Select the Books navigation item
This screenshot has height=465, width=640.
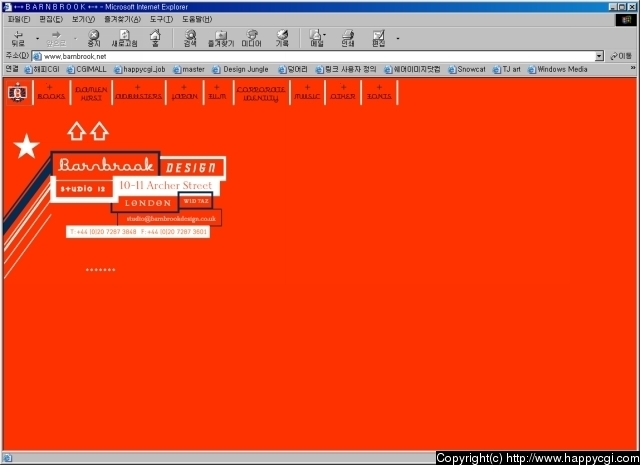point(51,93)
